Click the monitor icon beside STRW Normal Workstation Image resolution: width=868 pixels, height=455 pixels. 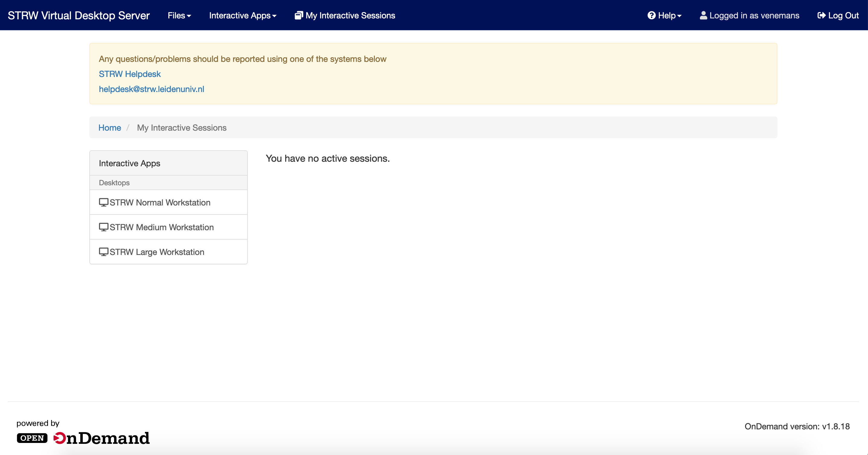pos(104,202)
